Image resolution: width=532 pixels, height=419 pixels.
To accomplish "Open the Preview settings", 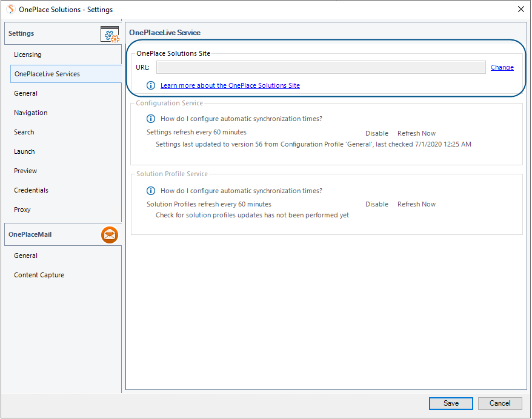I will [25, 170].
